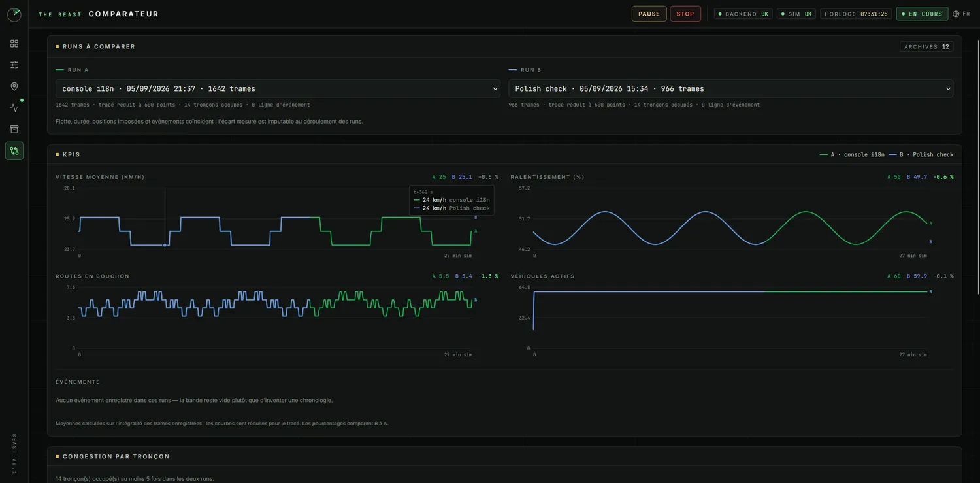The width and height of the screenshot is (980, 483).
Task: Click the t+362 s chart tooltip
Action: coord(451,200)
